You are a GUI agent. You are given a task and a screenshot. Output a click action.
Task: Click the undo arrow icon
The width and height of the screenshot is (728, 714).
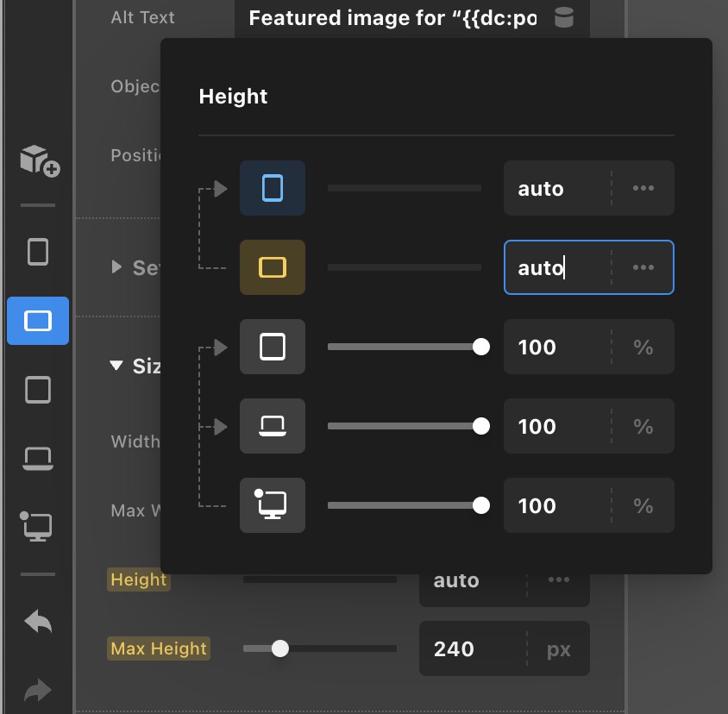pos(38,622)
